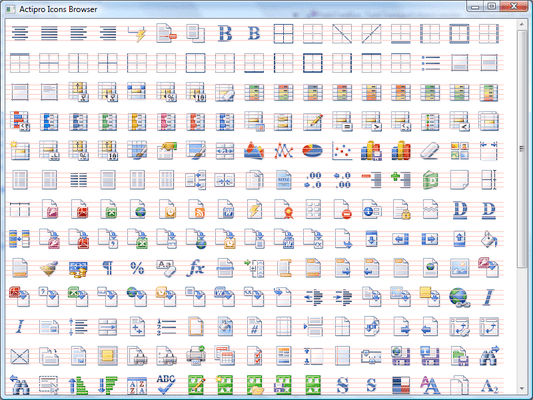Click the standalone eraser icon
This screenshot has height=400, width=533.
(430, 151)
